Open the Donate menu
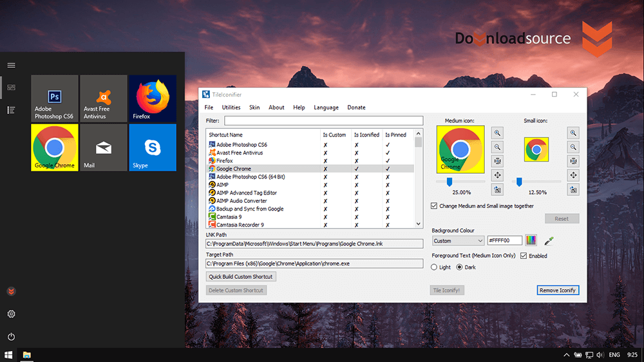The height and width of the screenshot is (362, 644). pyautogui.click(x=356, y=107)
